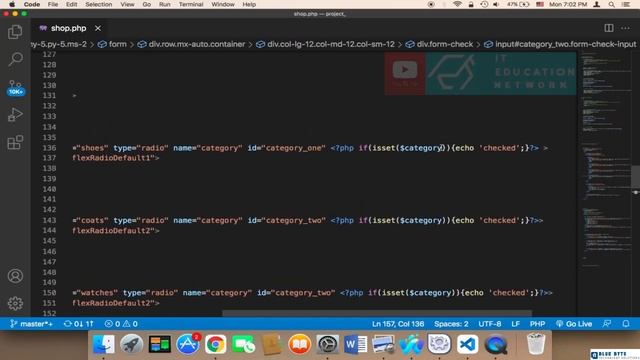Screen dimensions: 640x360
Task: Open the Manage gear icon
Action: [x=15, y=303]
